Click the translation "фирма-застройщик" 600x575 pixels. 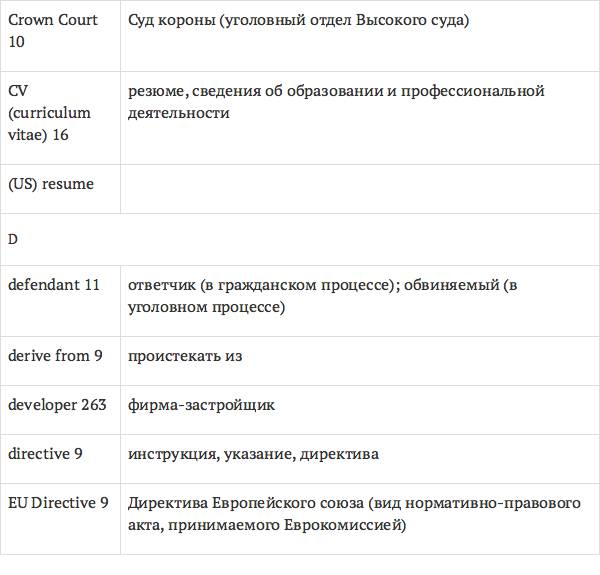(201, 405)
